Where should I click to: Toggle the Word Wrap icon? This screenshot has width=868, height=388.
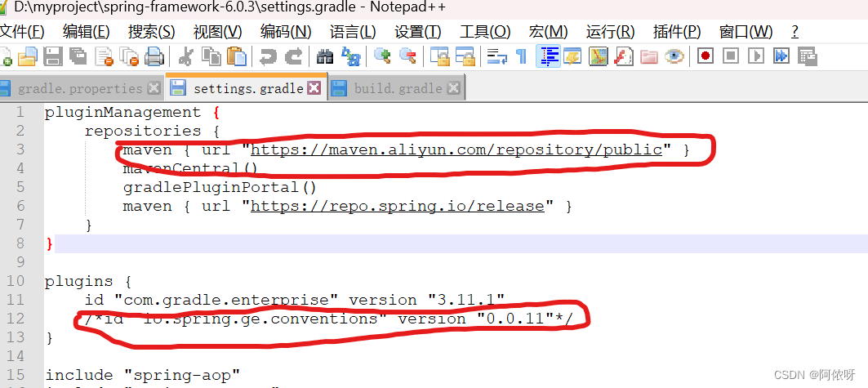497,56
